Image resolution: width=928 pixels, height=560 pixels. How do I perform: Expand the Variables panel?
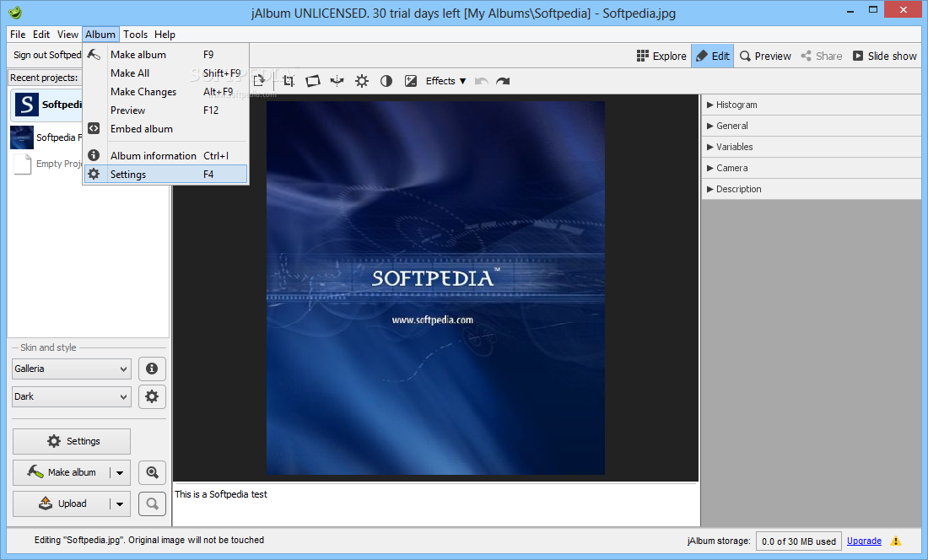coord(811,147)
